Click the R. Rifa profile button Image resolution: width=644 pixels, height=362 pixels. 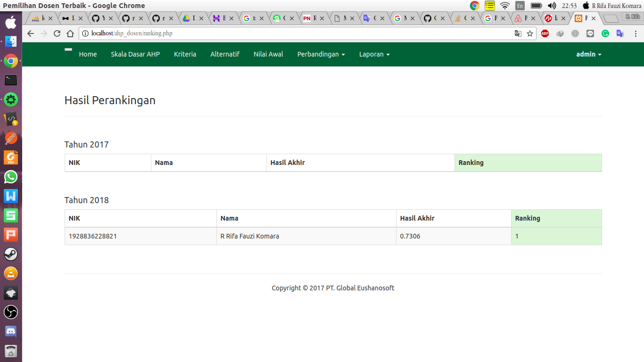click(633, 16)
